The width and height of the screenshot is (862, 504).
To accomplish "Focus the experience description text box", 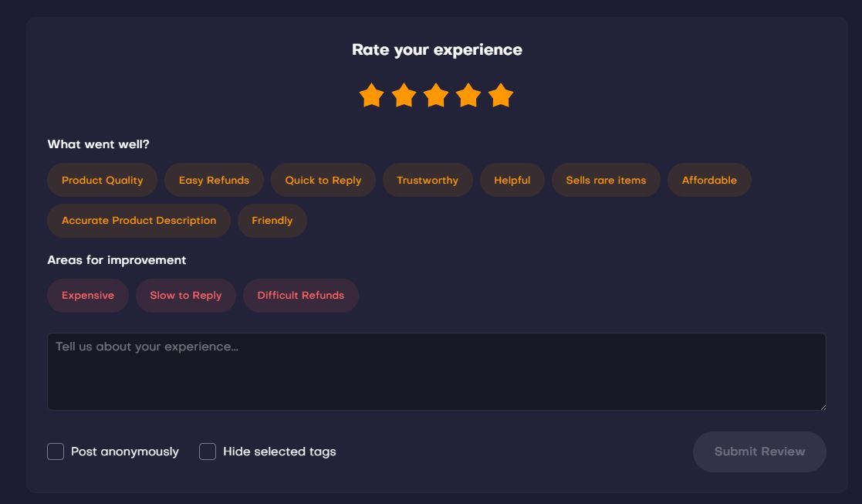I will [x=436, y=371].
